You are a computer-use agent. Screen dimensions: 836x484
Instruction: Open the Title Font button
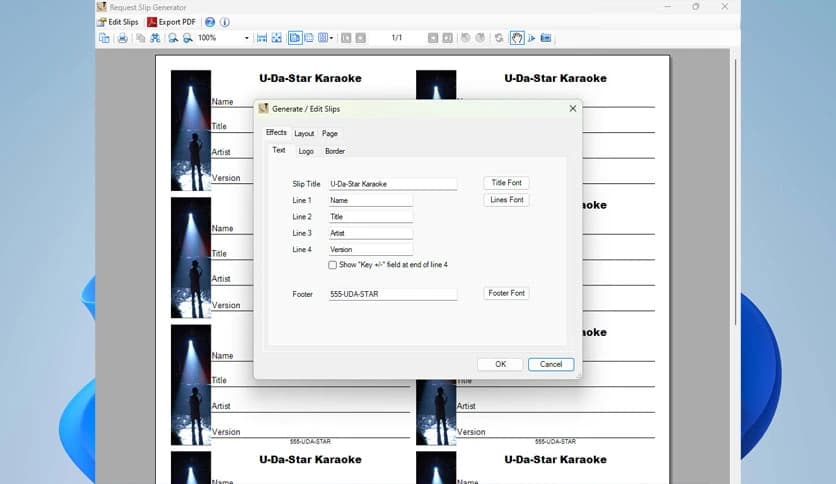coord(507,183)
